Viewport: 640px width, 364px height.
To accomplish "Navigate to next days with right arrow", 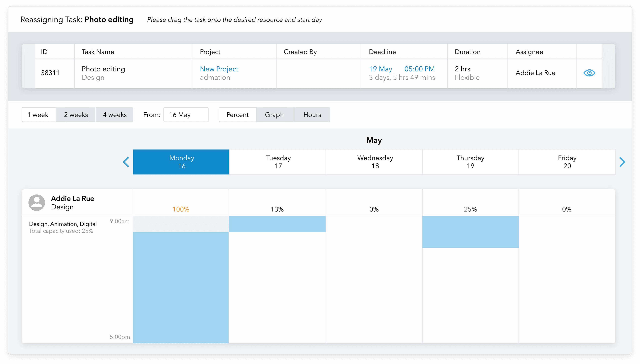I will [623, 162].
